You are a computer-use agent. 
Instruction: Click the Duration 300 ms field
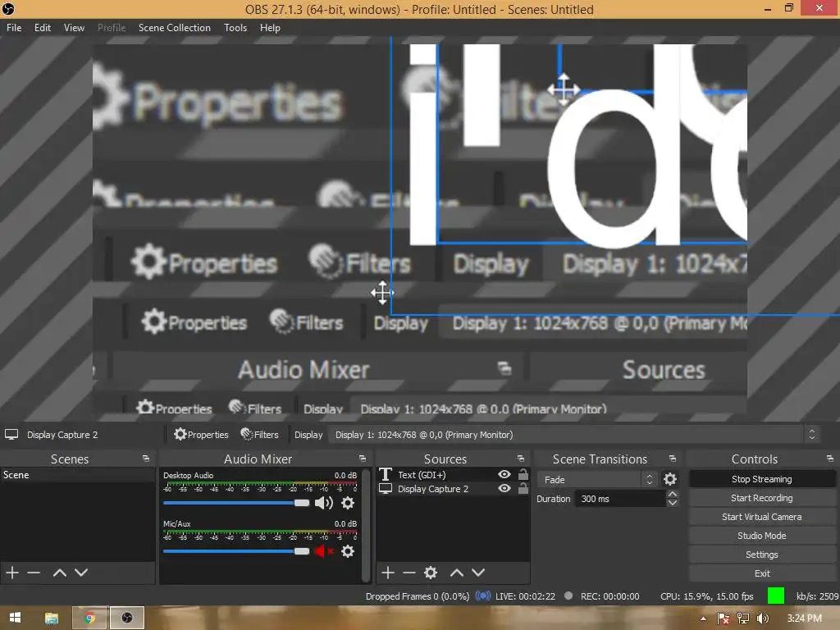tap(620, 499)
